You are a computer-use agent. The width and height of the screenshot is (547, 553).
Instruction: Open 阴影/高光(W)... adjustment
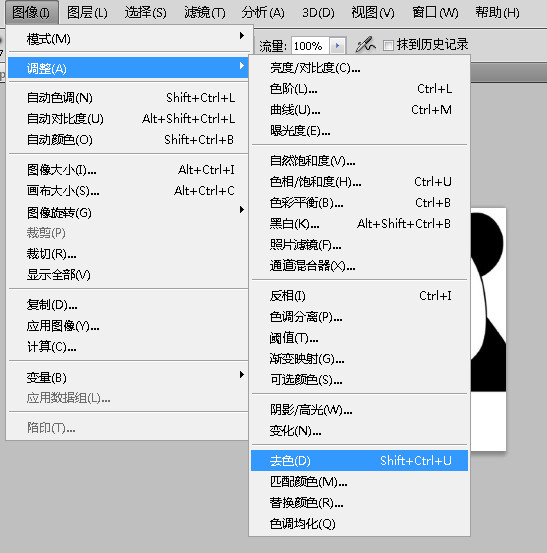(x=359, y=409)
